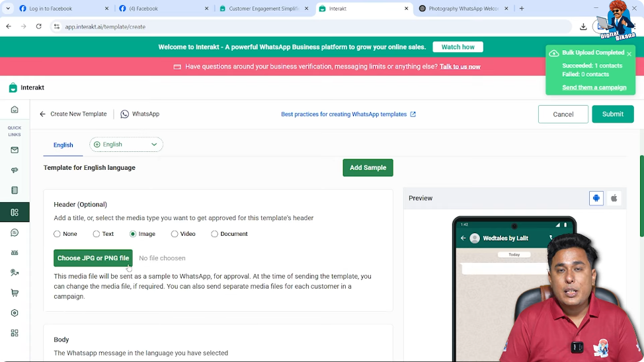Viewport: 644px width, 362px height.
Task: Open the chat bubble icon in sidebar
Action: pyautogui.click(x=15, y=233)
